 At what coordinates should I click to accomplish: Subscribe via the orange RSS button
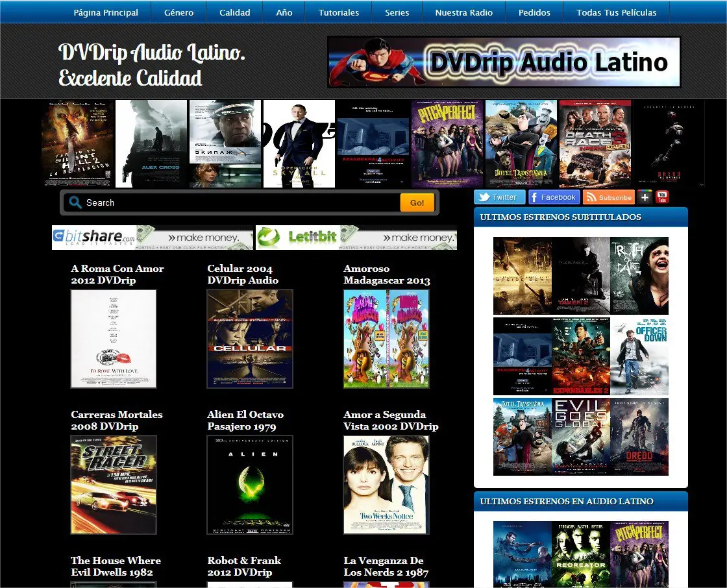[x=609, y=197]
